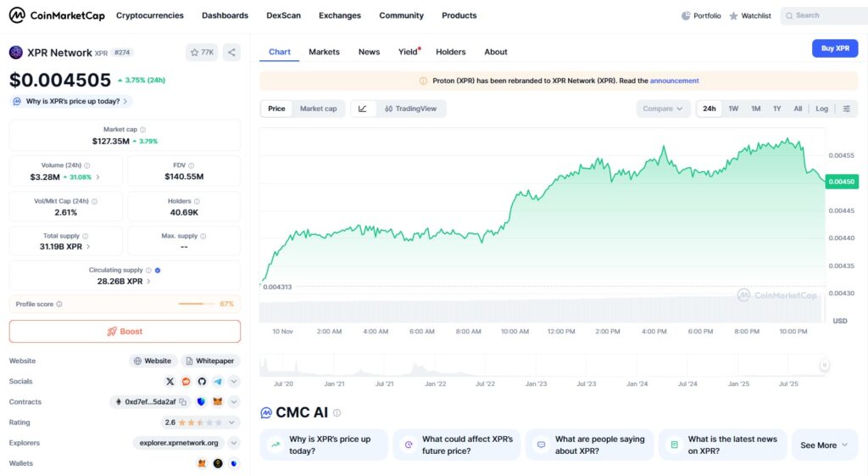The height and width of the screenshot is (476, 868).
Task: Add XPR to watchlist with 77K star
Action: coord(202,53)
